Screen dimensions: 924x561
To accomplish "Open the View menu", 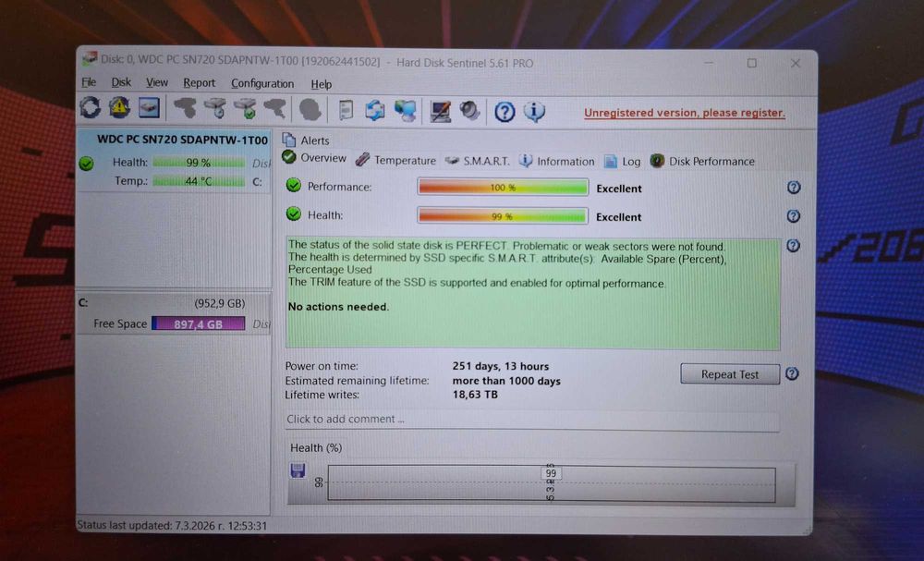I will click(x=157, y=82).
